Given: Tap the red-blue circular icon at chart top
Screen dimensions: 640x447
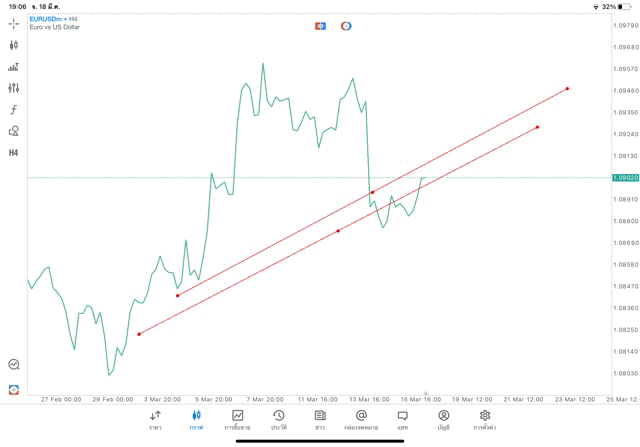Looking at the screenshot, I should 346,26.
